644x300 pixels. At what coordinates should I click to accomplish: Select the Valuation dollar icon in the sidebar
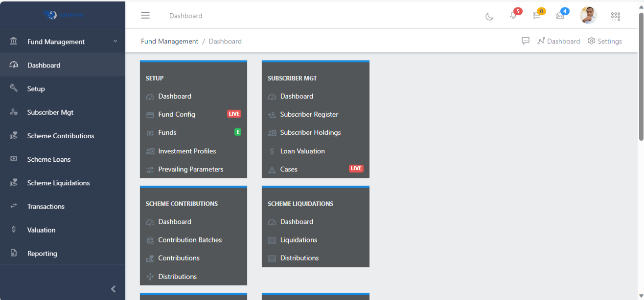pos(14,230)
